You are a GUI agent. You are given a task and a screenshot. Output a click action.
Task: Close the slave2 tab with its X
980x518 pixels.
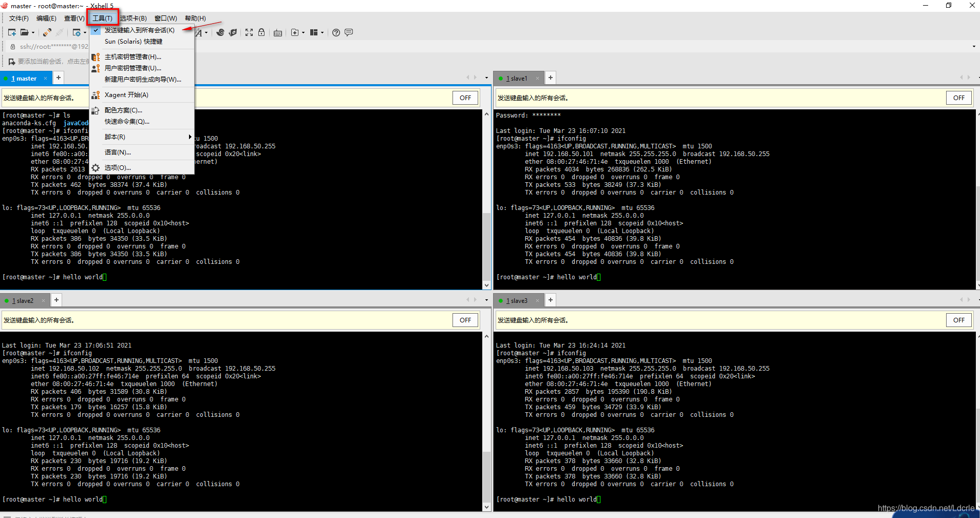[43, 301]
